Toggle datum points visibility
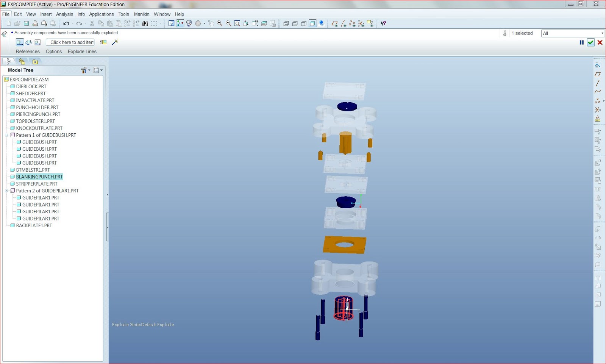The width and height of the screenshot is (606, 364). pyautogui.click(x=352, y=23)
